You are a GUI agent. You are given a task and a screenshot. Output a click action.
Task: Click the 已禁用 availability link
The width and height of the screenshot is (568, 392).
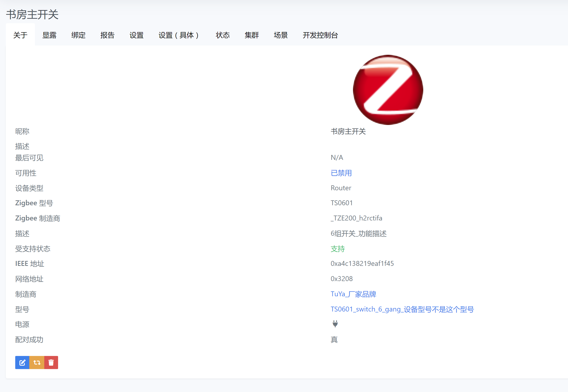[341, 173]
